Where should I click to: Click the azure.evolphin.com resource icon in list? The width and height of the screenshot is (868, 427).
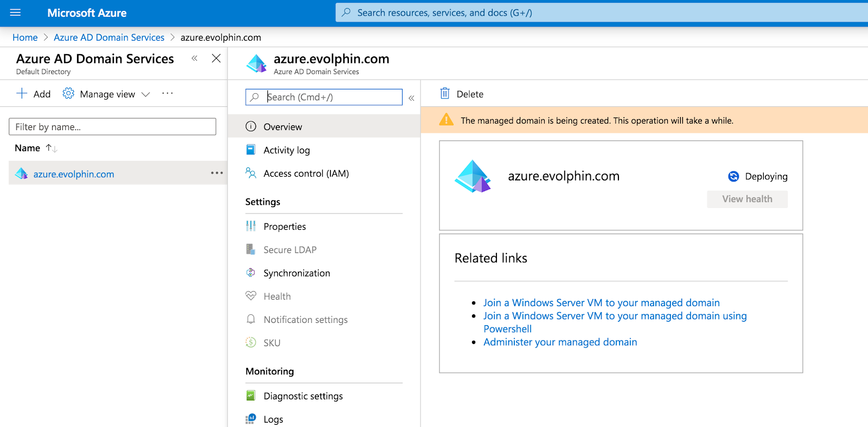click(22, 173)
